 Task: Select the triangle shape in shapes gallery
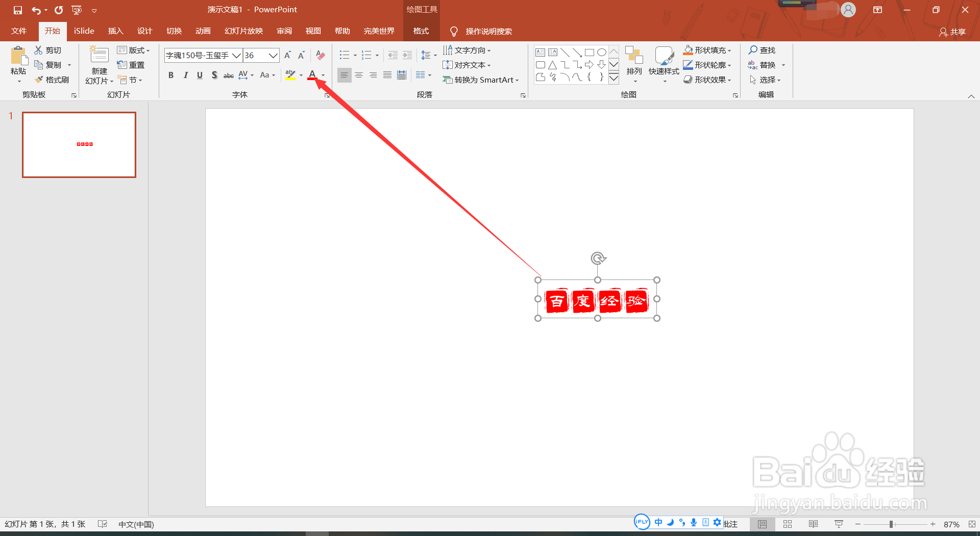[552, 65]
